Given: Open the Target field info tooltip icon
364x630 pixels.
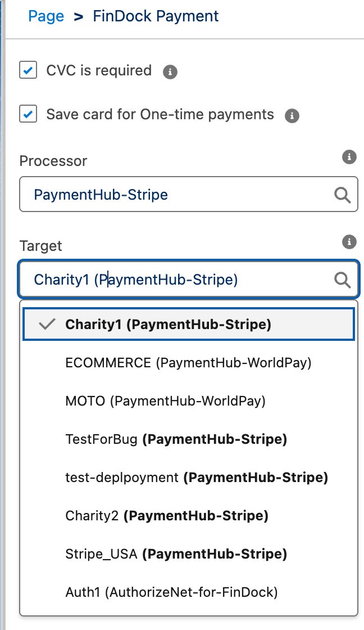Looking at the screenshot, I should point(349,242).
